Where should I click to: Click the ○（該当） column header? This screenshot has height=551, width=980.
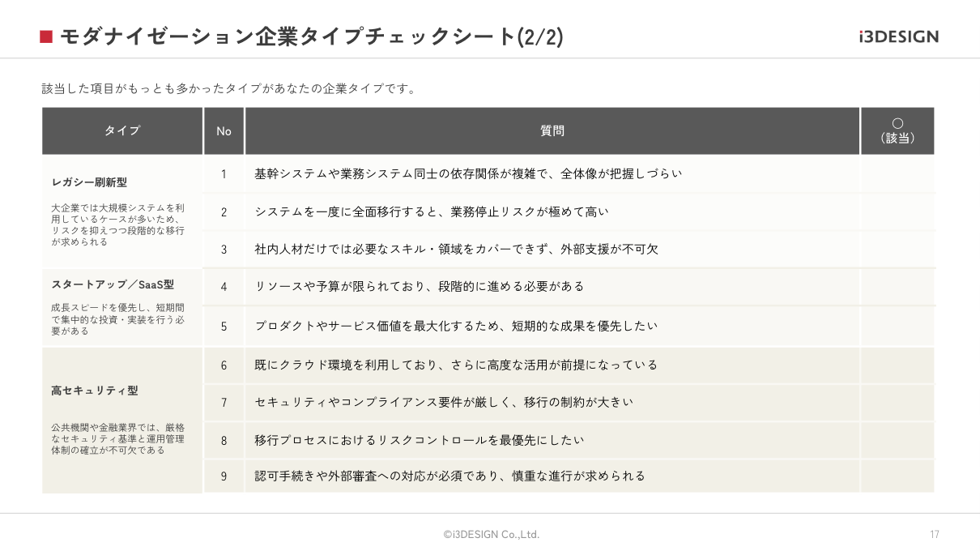click(x=897, y=130)
